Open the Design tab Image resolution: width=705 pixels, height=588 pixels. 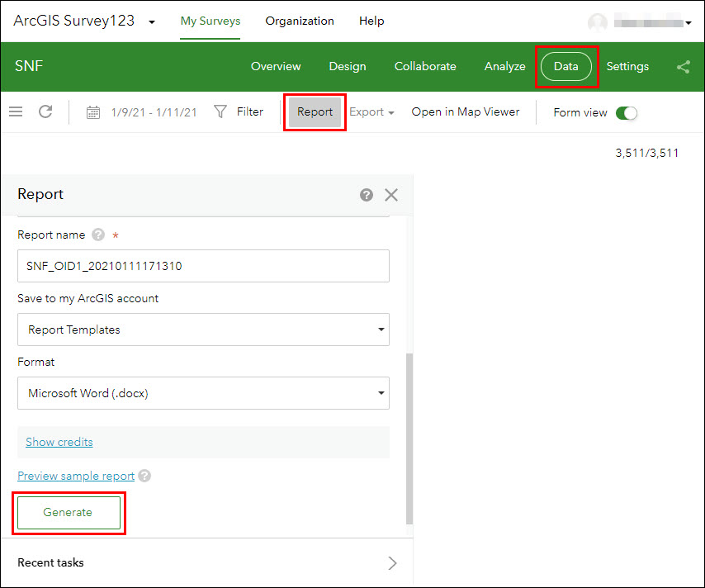tap(348, 67)
